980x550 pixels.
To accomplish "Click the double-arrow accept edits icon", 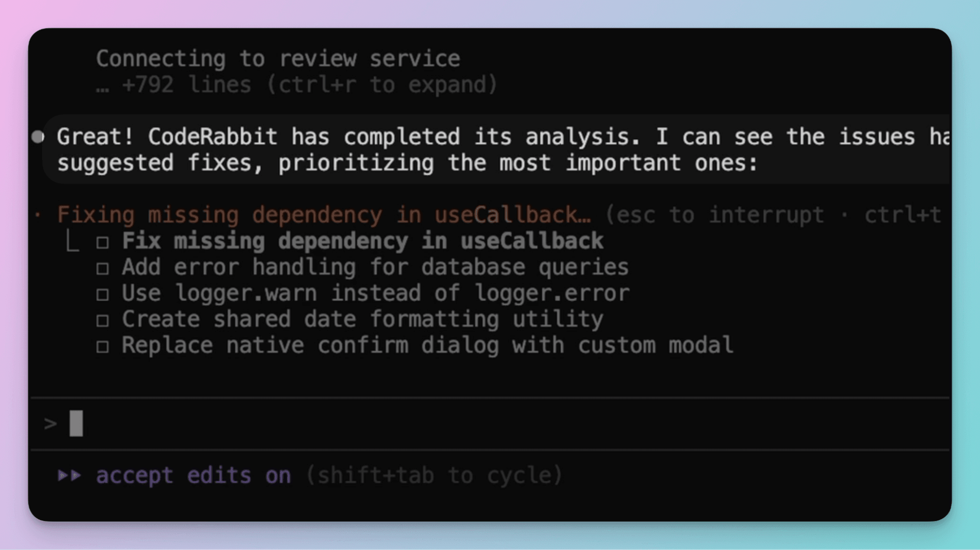I will tap(69, 475).
